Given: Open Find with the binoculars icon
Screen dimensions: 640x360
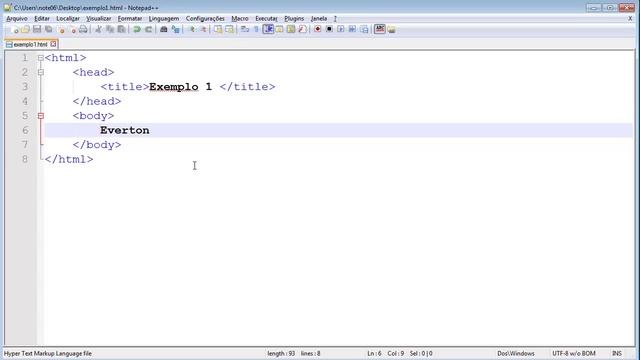Looking at the screenshot, I should click(x=164, y=29).
